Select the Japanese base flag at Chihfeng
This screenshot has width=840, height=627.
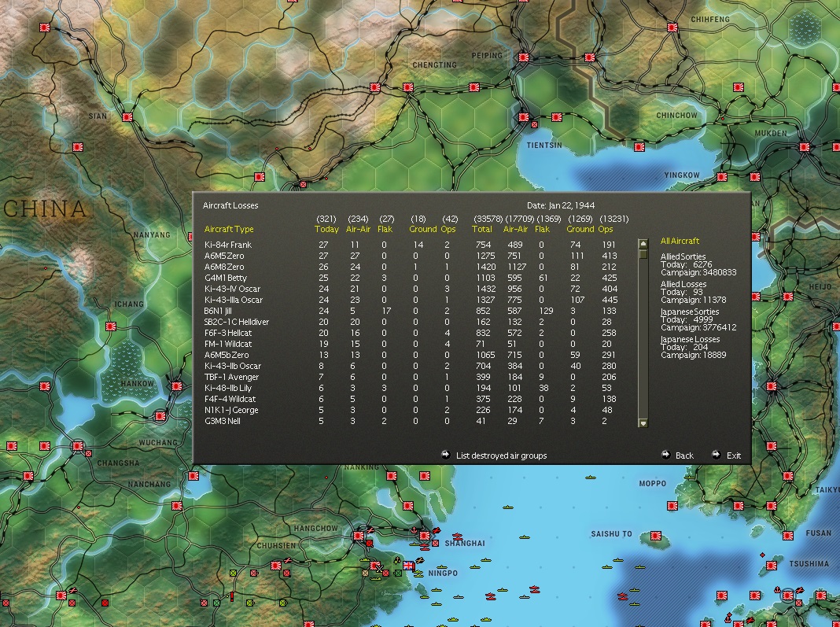[x=672, y=28]
